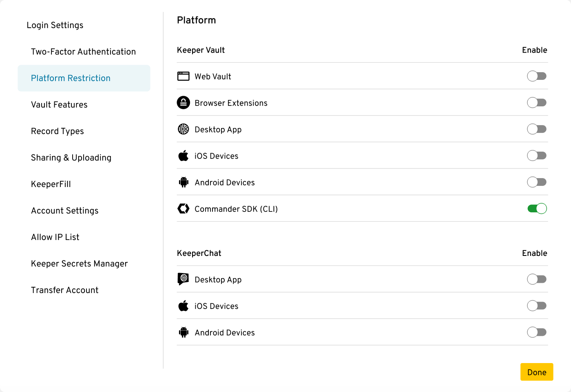Toggle Keeper Vault iOS Devices switch
571x392 pixels.
pyautogui.click(x=537, y=156)
